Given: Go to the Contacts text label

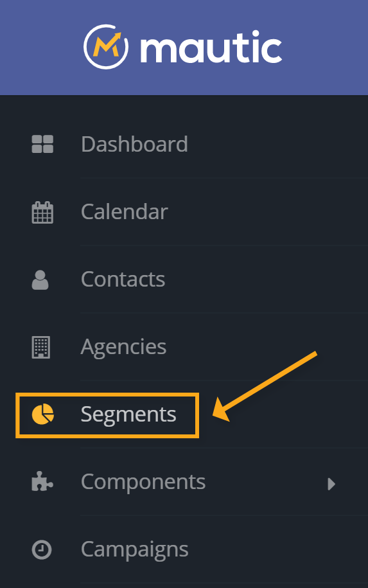Looking at the screenshot, I should coord(123,279).
